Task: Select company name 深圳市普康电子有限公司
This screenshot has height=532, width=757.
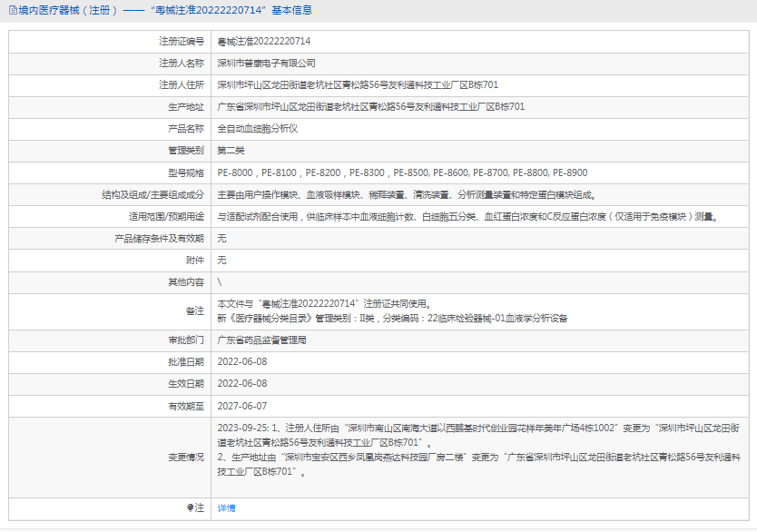Action: tap(266, 64)
